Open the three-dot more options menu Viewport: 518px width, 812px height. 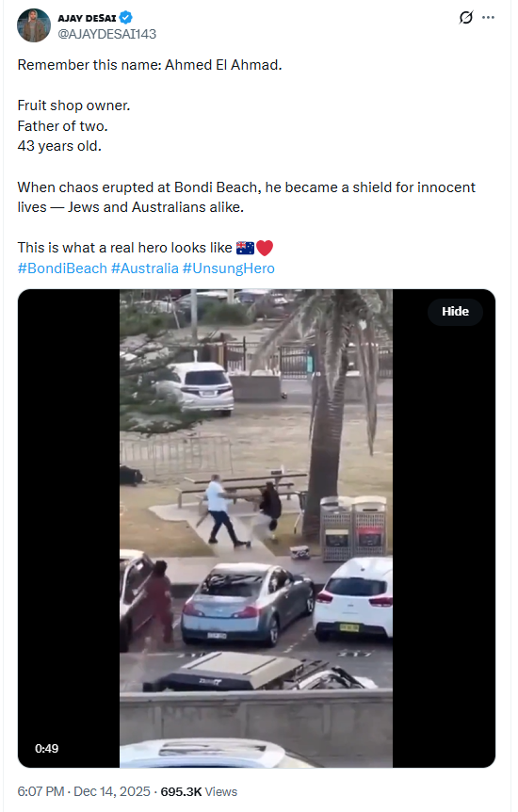(488, 18)
